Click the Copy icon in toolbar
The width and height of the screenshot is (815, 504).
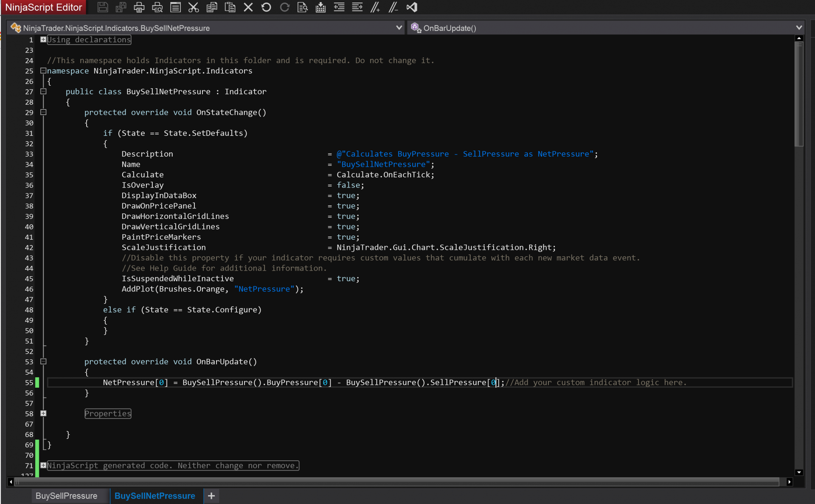pos(212,7)
